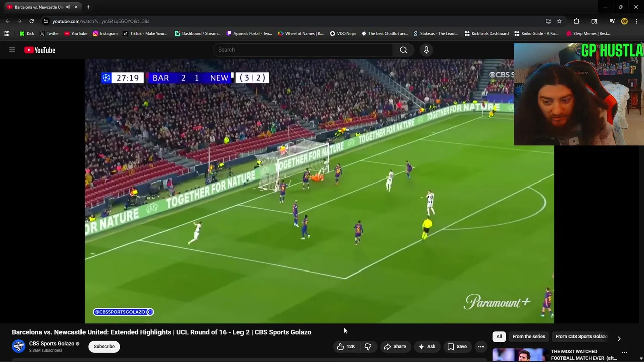
Task: Open the browser extensions puzzle icon
Action: (x=577, y=21)
